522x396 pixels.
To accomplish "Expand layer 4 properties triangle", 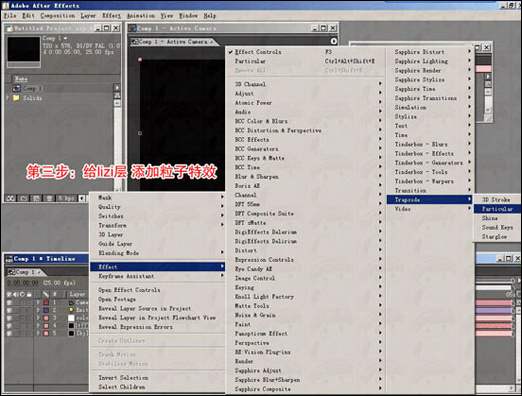I will tap(38, 326).
